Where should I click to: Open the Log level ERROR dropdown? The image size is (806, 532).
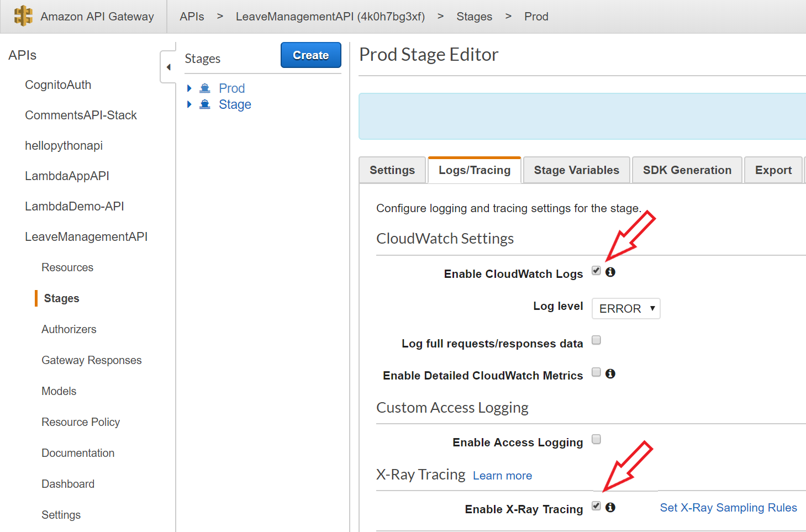pos(626,308)
